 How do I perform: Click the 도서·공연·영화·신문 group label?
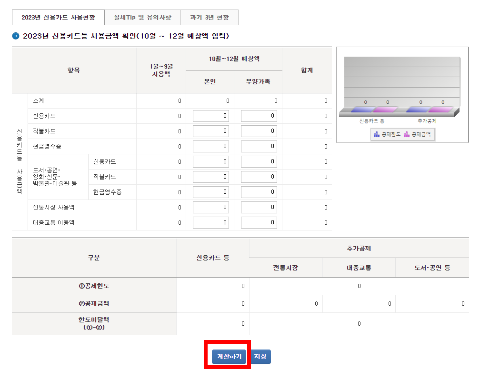55,177
